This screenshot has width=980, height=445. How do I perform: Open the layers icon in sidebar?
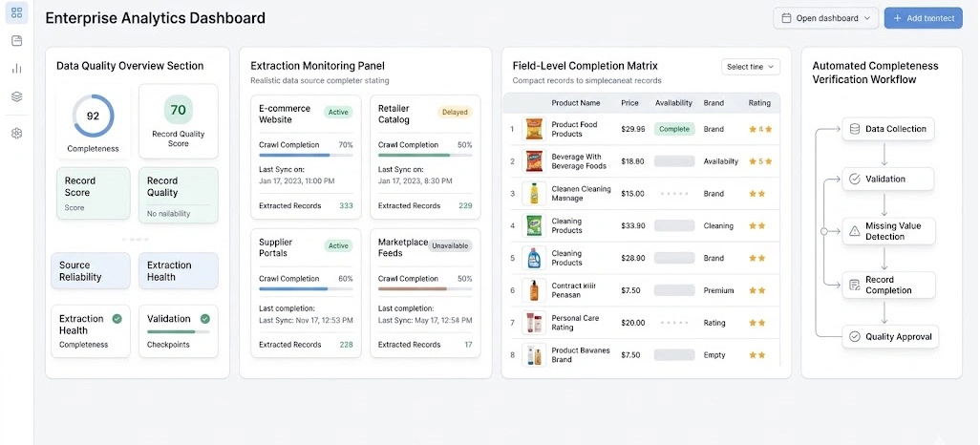pos(17,96)
